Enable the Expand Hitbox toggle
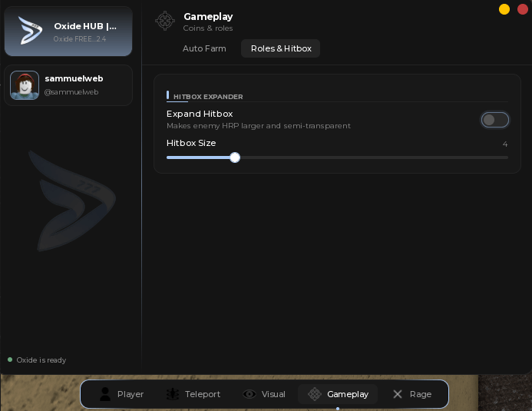The image size is (532, 411). [x=494, y=120]
